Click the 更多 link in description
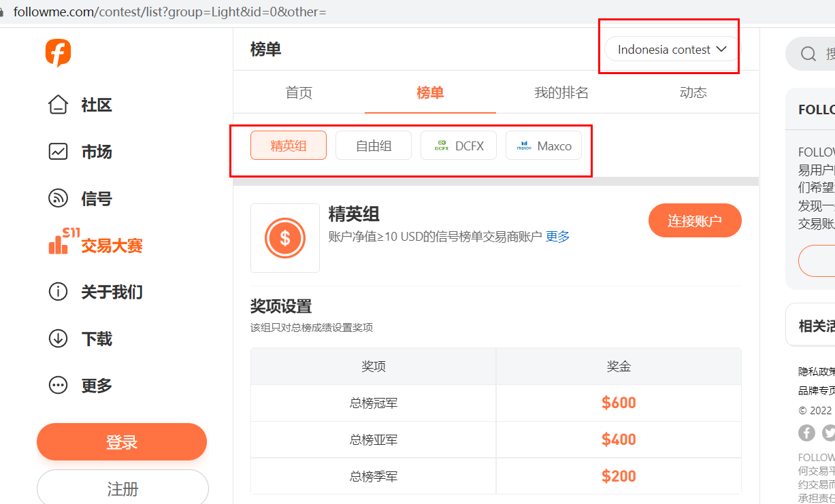Screen dimensions: 835x504 (x=557, y=237)
